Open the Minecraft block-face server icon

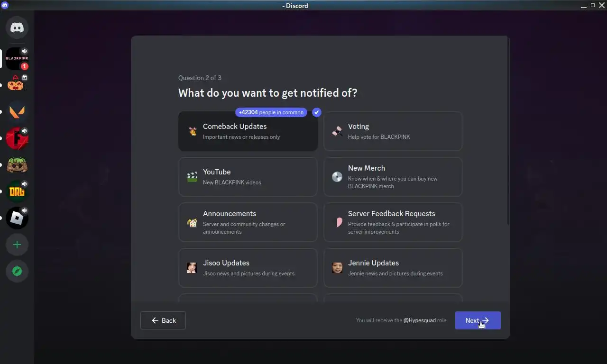pos(17,165)
